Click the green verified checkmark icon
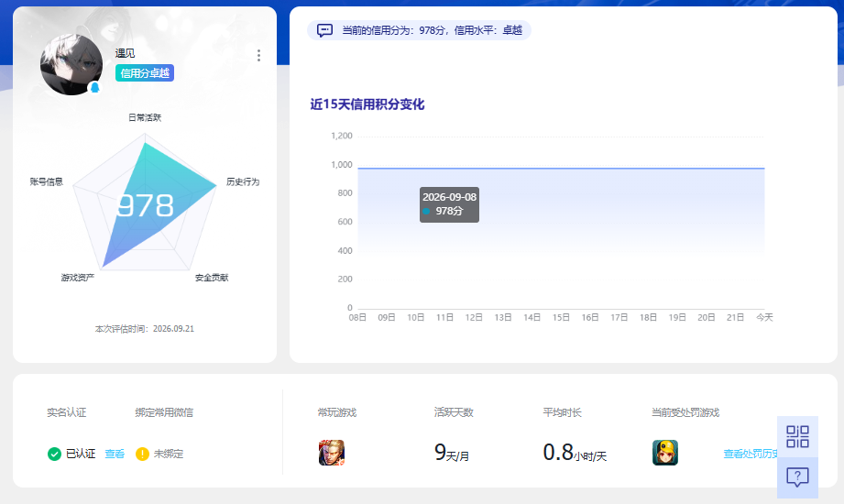Image resolution: width=844 pixels, height=504 pixels. click(x=54, y=454)
